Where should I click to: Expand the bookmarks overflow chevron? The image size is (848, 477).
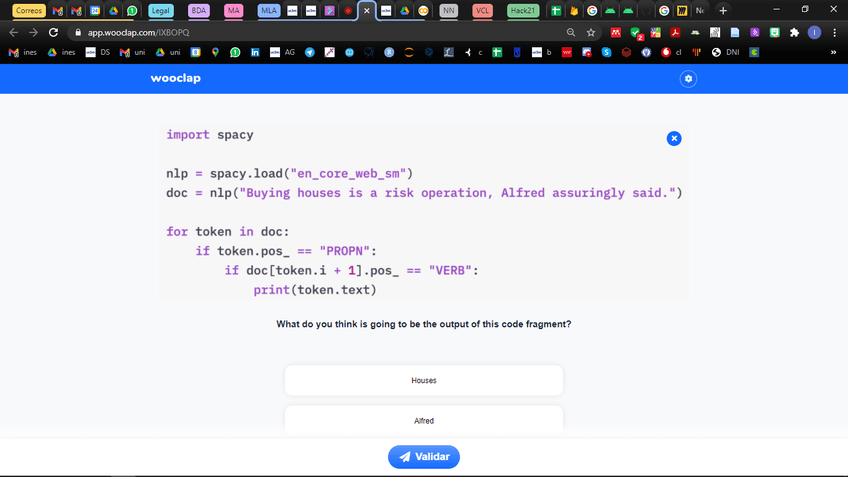pos(833,52)
